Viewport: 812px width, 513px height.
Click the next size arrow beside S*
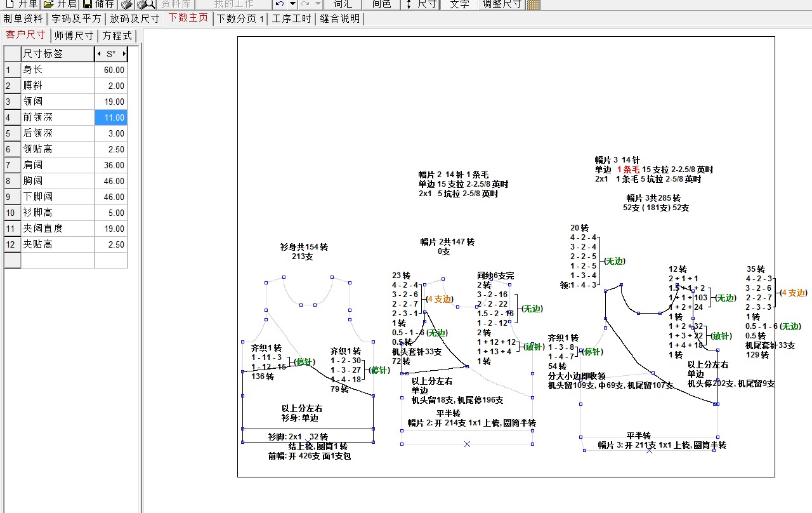124,54
